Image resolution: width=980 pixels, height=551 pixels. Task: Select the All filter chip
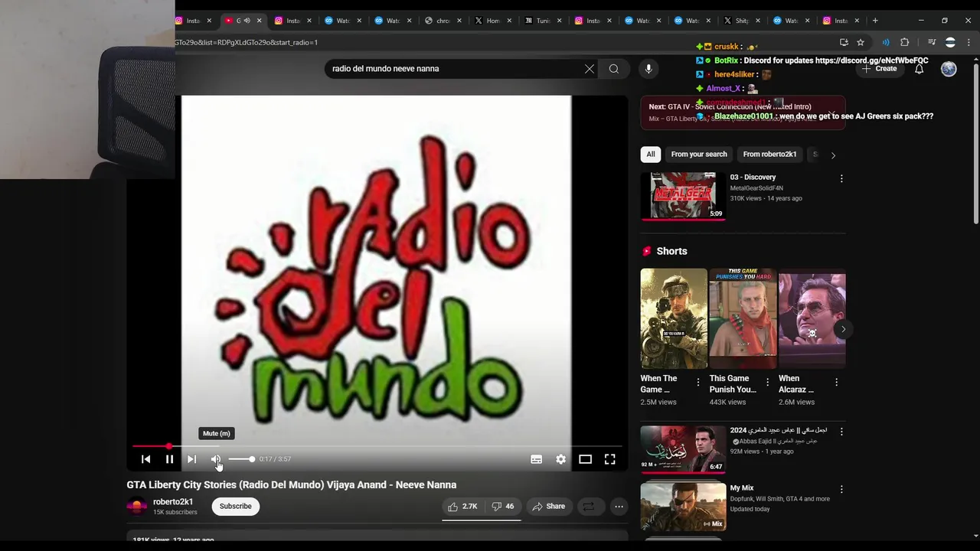[651, 155]
